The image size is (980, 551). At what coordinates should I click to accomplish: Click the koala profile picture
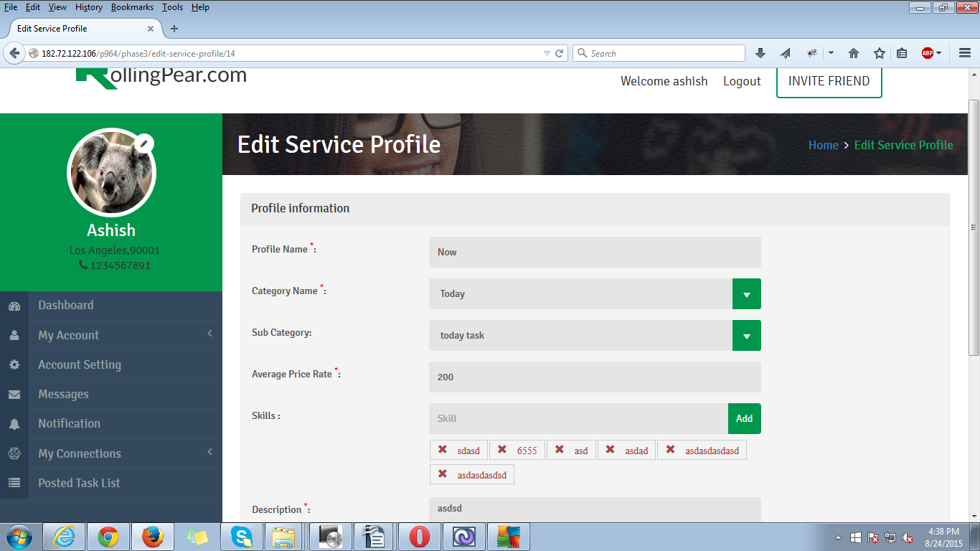pos(111,172)
